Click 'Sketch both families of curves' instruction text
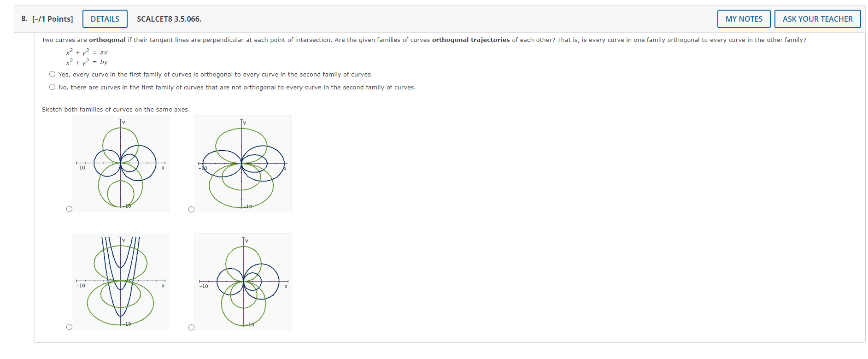The image size is (868, 359). (115, 109)
